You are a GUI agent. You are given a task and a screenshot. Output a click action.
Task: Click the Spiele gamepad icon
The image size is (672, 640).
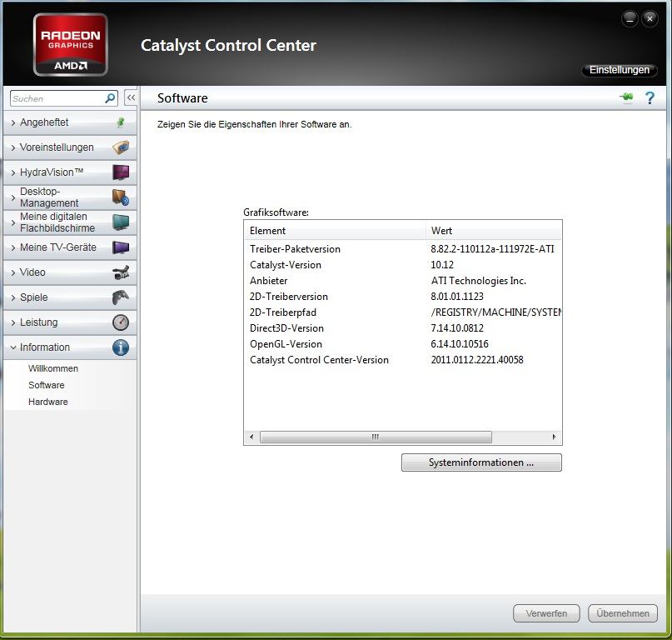tap(121, 297)
